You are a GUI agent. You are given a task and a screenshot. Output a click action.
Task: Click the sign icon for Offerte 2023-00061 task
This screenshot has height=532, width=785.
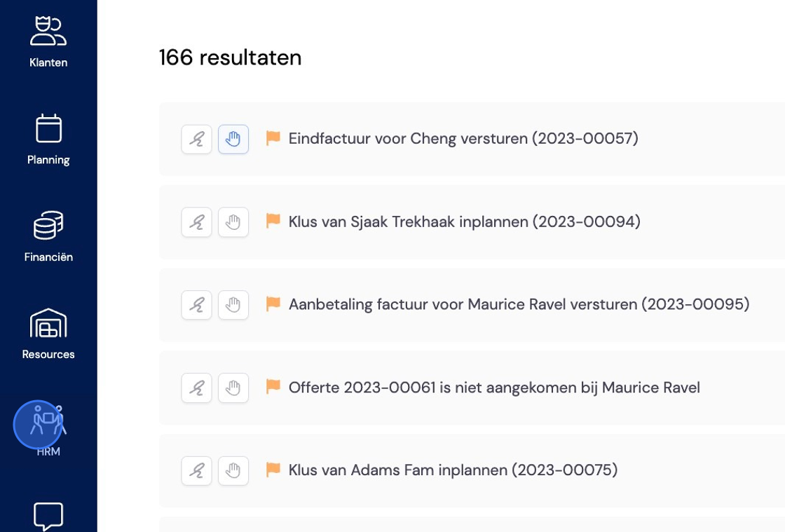click(x=196, y=388)
